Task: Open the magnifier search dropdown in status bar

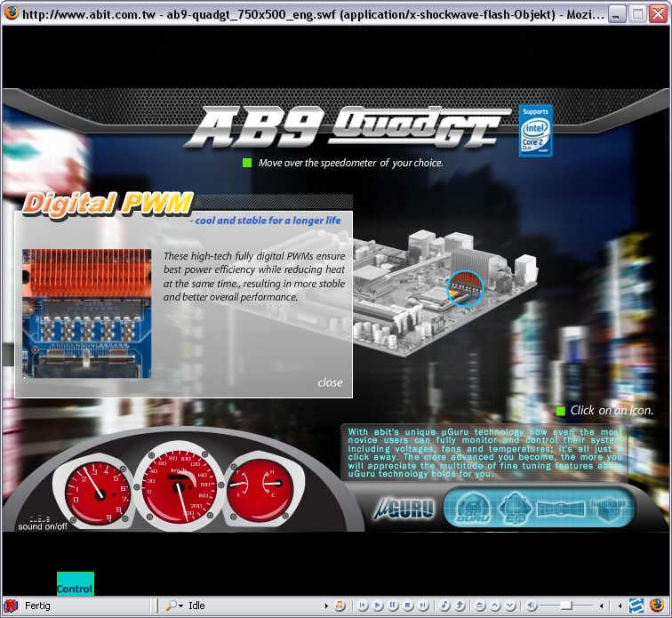Action: click(174, 606)
